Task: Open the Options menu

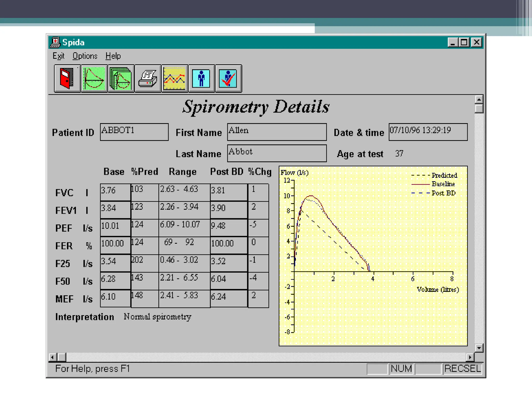Action: 85,56
